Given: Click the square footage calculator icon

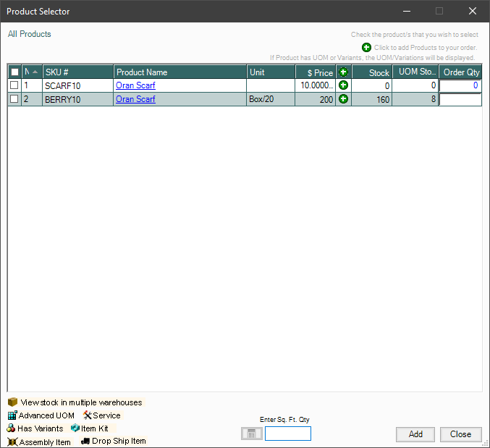Looking at the screenshot, I should pyautogui.click(x=252, y=434).
